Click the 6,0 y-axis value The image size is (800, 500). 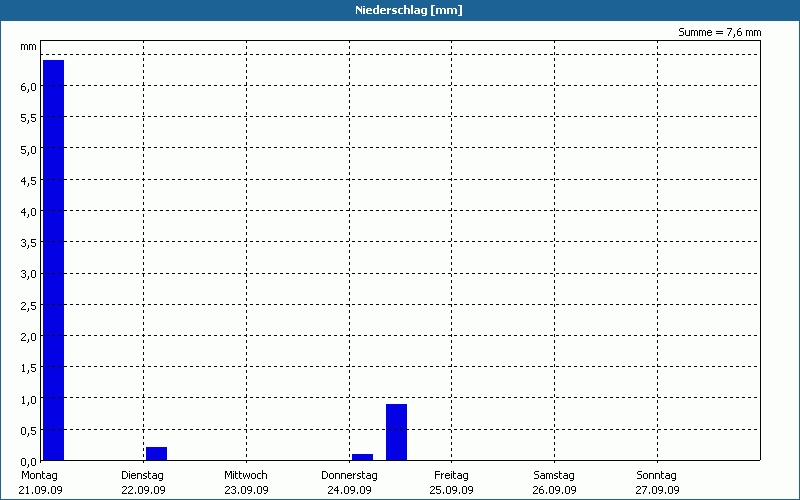(x=29, y=87)
